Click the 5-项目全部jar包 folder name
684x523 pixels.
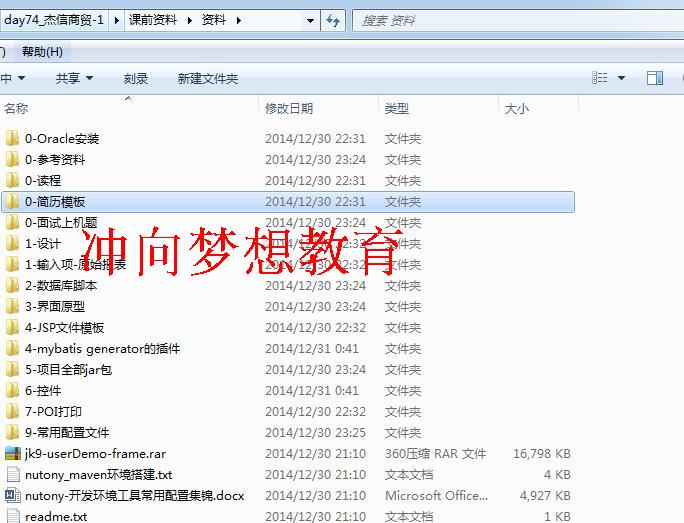68,369
